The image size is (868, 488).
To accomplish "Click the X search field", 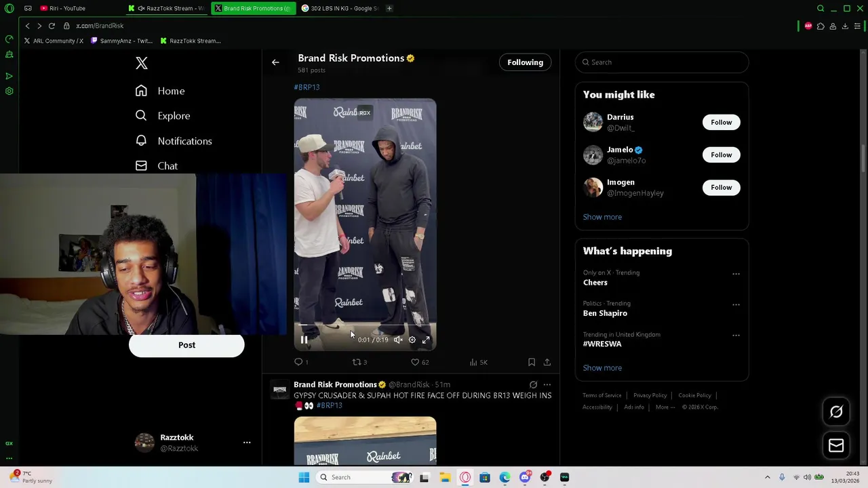I will [662, 62].
